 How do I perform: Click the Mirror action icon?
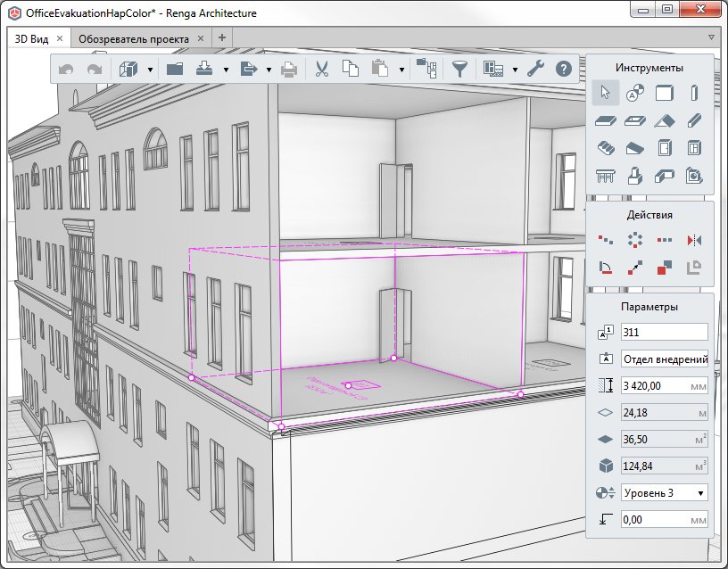click(x=695, y=239)
